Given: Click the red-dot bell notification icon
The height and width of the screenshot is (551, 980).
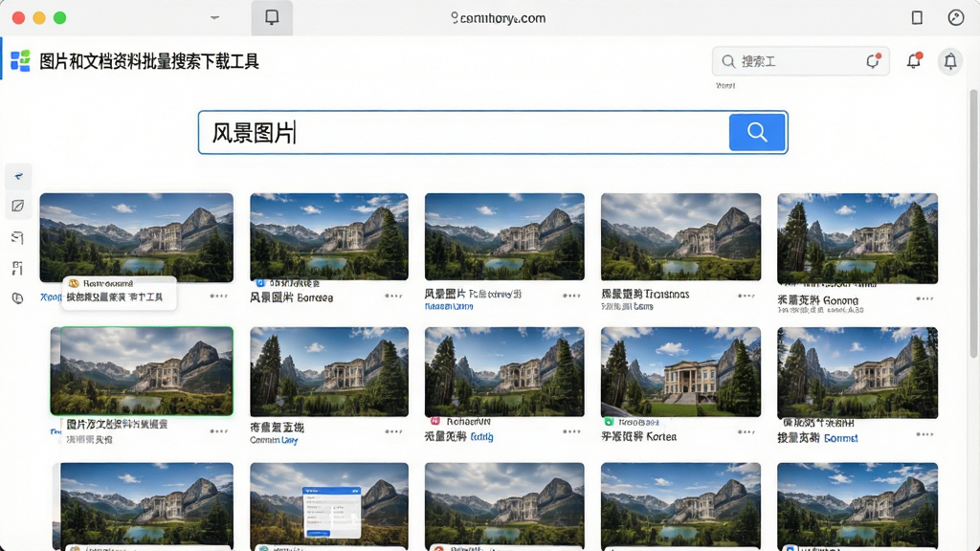Looking at the screenshot, I should point(914,60).
